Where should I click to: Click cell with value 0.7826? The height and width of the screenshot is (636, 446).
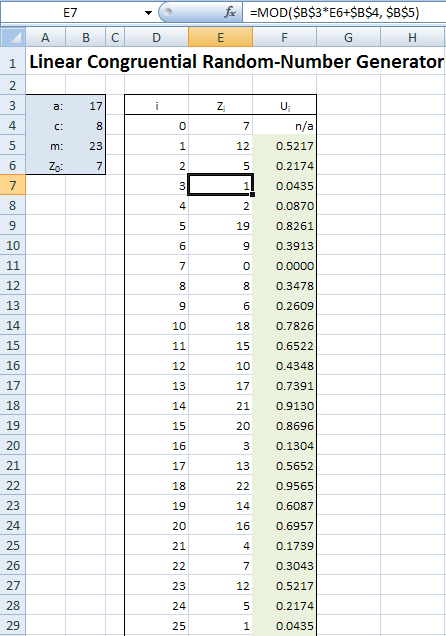point(285,326)
